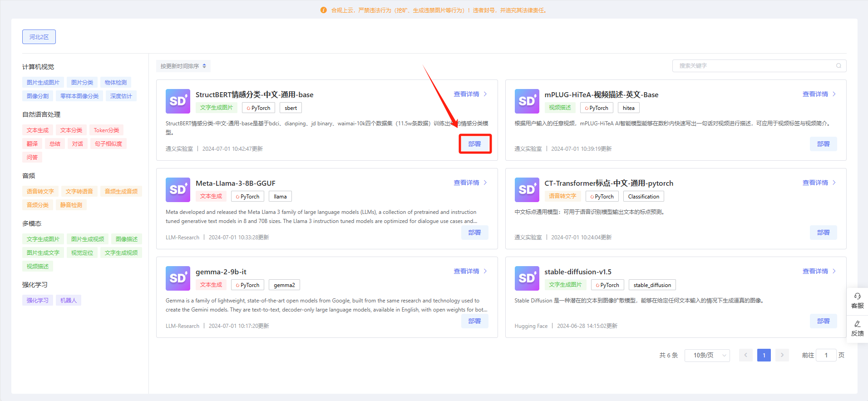Expand details chevron for CT-Transformer card

[x=834, y=183]
